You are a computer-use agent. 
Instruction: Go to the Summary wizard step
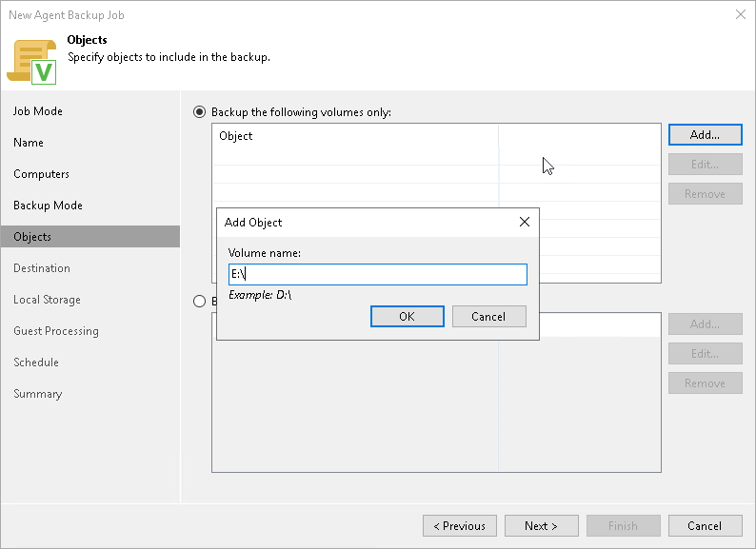(x=37, y=394)
